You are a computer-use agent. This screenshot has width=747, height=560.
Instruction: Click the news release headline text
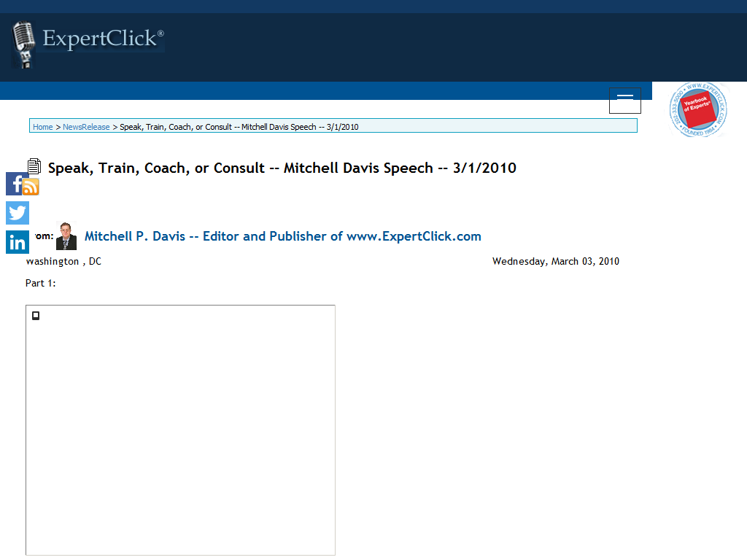click(x=282, y=168)
